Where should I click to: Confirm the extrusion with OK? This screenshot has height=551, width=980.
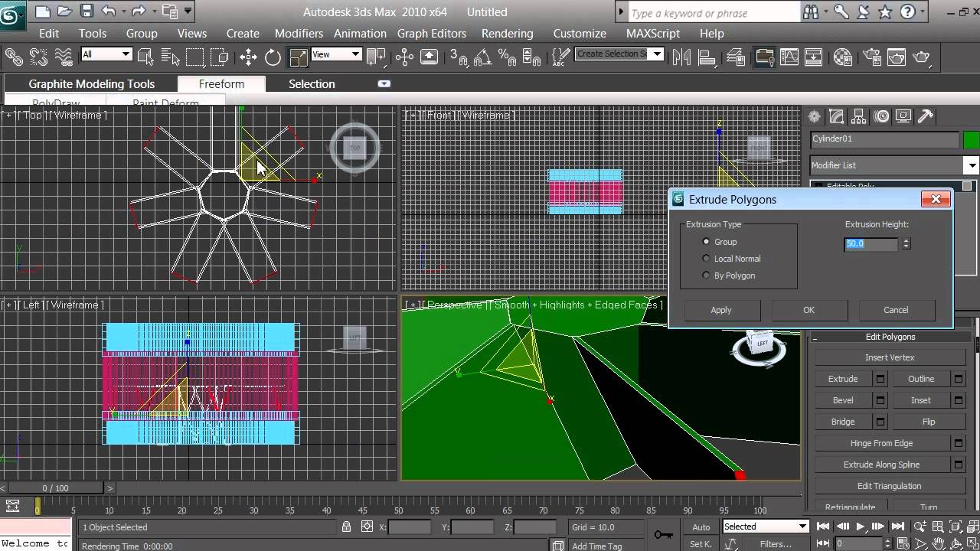pyautogui.click(x=808, y=310)
